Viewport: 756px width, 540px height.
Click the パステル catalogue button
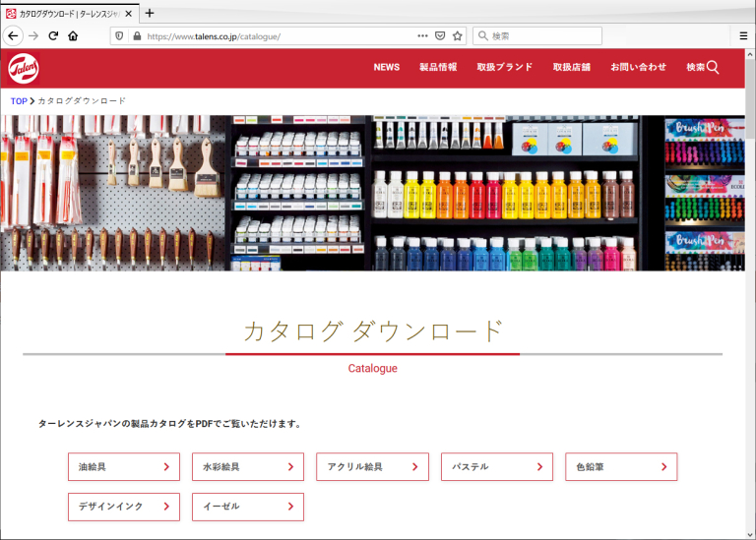coord(496,467)
